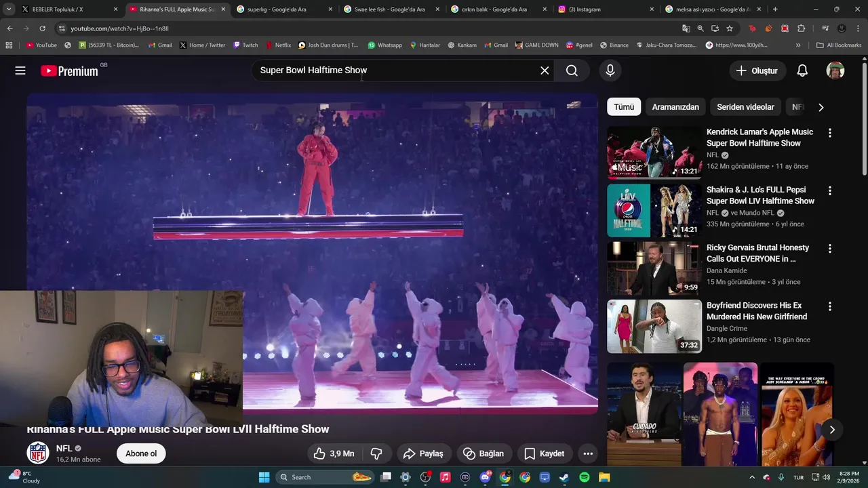The height and width of the screenshot is (488, 868).
Task: Click the Kaydet save button
Action: pos(545,453)
